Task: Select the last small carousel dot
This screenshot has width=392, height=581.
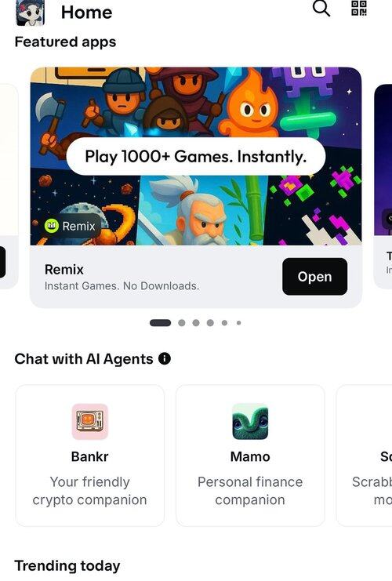Action: point(238,323)
